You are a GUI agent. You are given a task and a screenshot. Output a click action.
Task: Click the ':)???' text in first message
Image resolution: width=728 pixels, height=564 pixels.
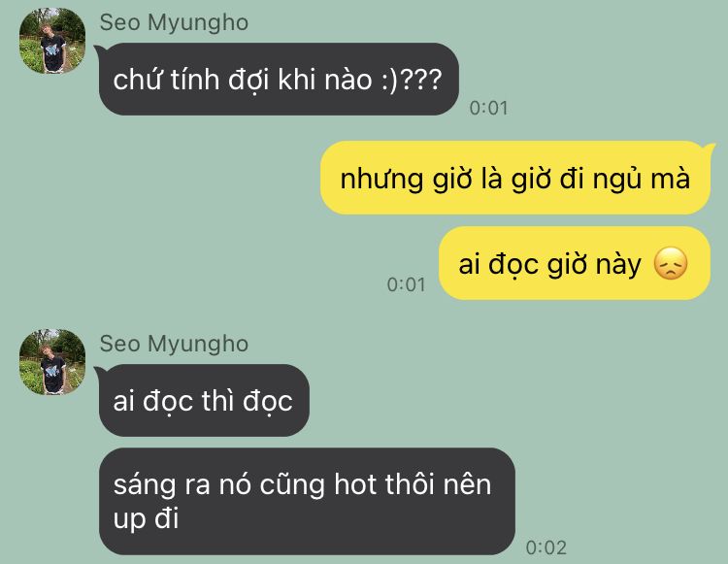412,80
